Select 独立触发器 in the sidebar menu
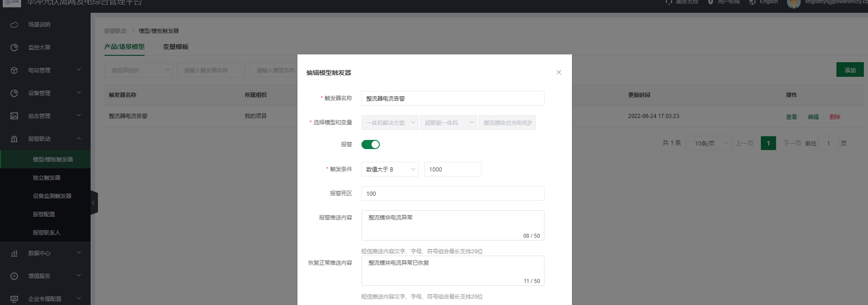This screenshot has height=305, width=868. pyautogui.click(x=47, y=178)
